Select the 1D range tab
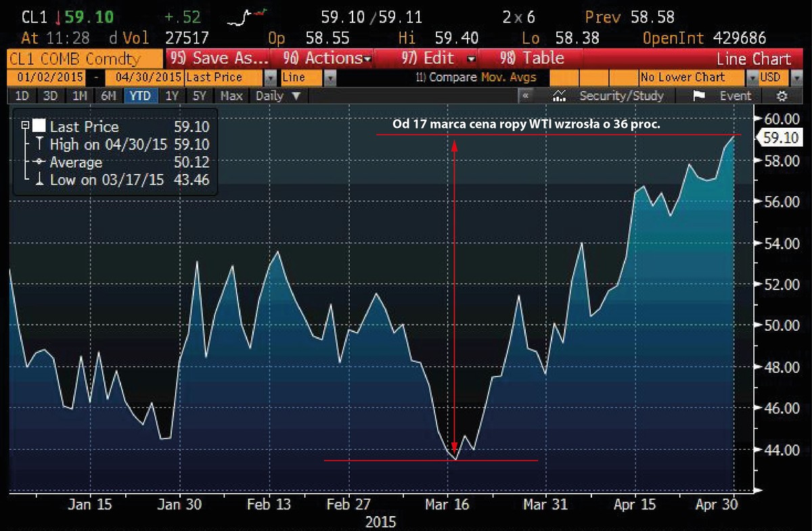 click(22, 95)
